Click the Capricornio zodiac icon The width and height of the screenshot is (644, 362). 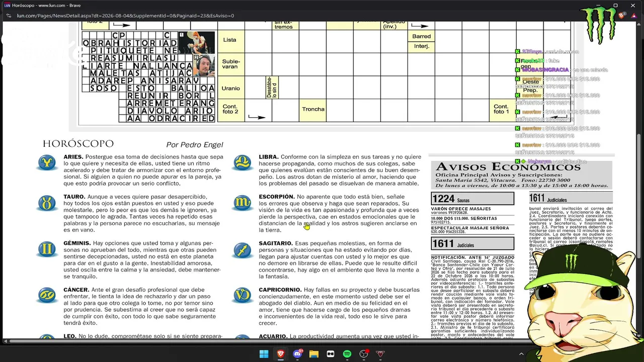[242, 295]
